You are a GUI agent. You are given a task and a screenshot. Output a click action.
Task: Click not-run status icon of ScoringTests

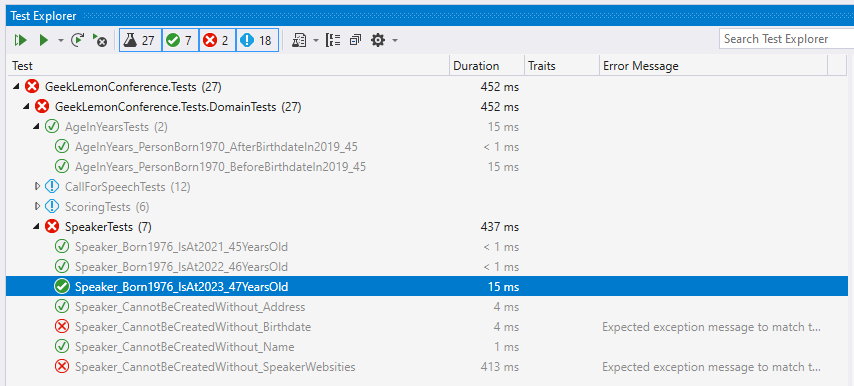[52, 207]
